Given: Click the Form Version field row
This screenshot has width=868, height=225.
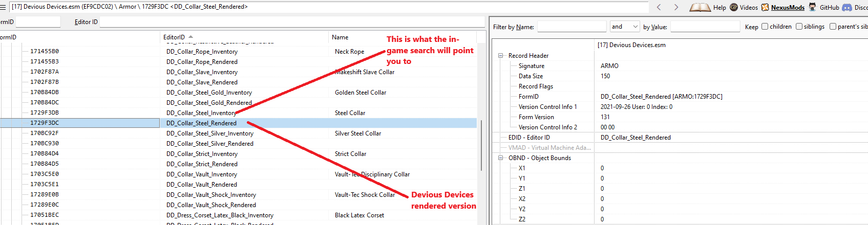Looking at the screenshot, I should 680,117.
